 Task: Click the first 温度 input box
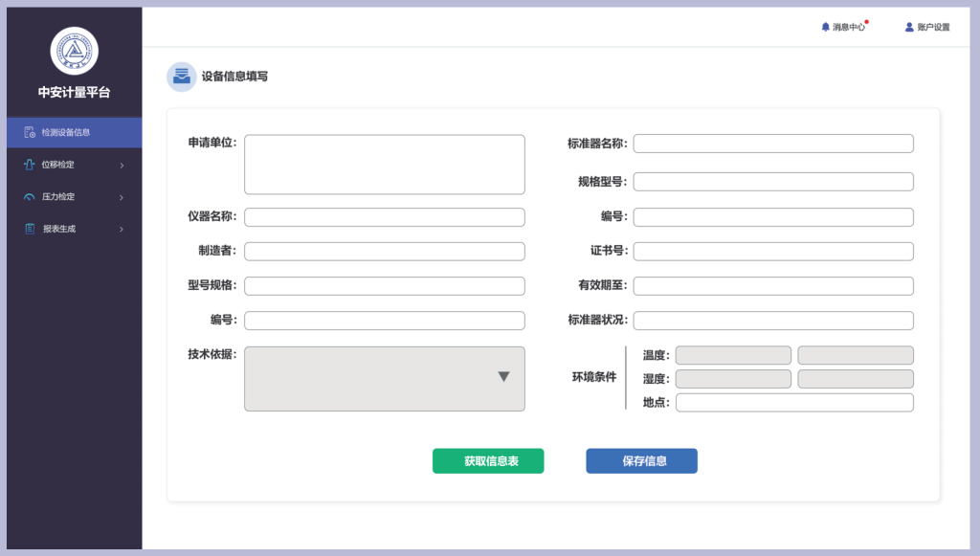point(733,355)
